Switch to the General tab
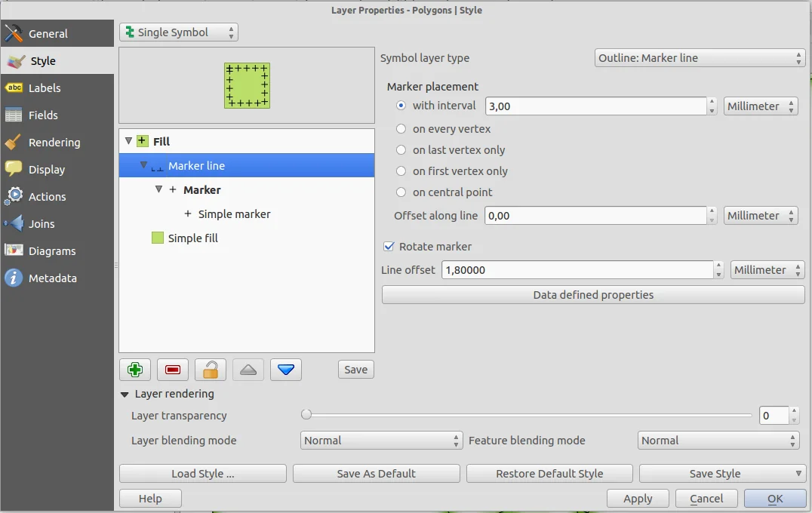 pyautogui.click(x=48, y=34)
